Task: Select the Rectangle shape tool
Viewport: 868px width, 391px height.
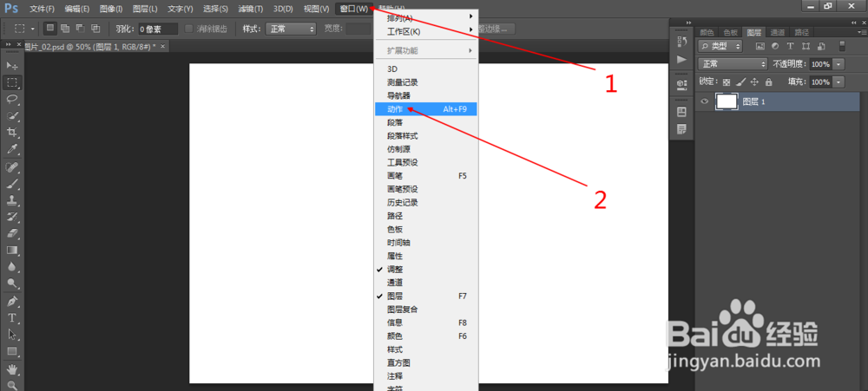Action: pos(11,351)
